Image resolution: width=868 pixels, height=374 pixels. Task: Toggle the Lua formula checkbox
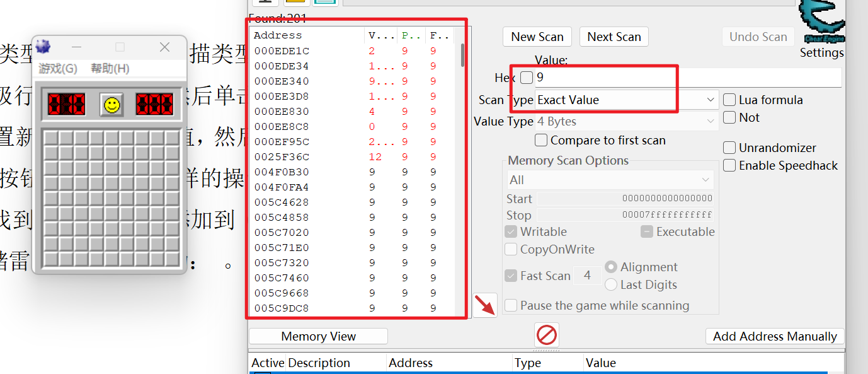pyautogui.click(x=729, y=100)
